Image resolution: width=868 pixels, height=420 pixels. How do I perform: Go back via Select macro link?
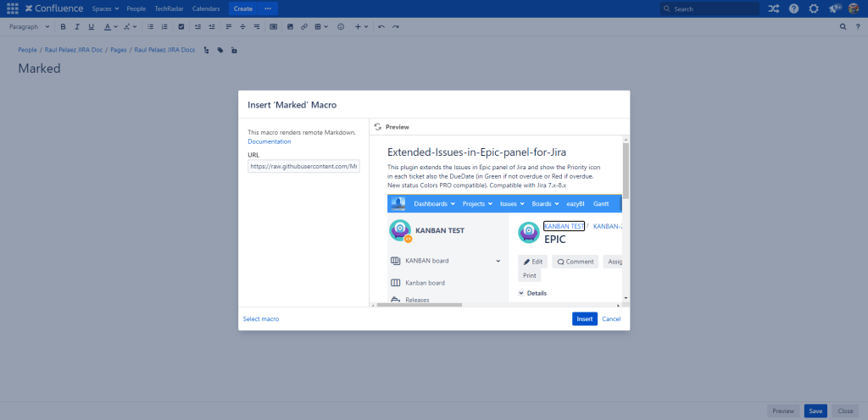(x=261, y=319)
